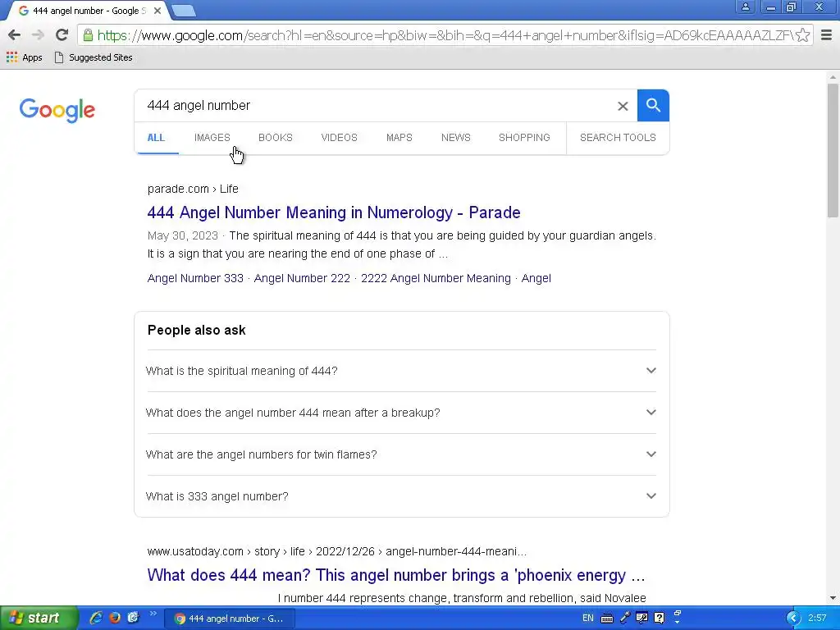Switch to the MAPS tab

coord(399,138)
